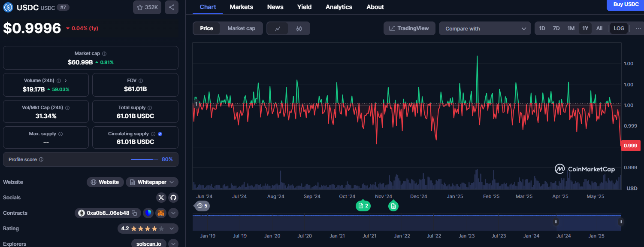Image resolution: width=644 pixels, height=247 pixels.
Task: Click info icon beside Profile score
Action: [41, 159]
